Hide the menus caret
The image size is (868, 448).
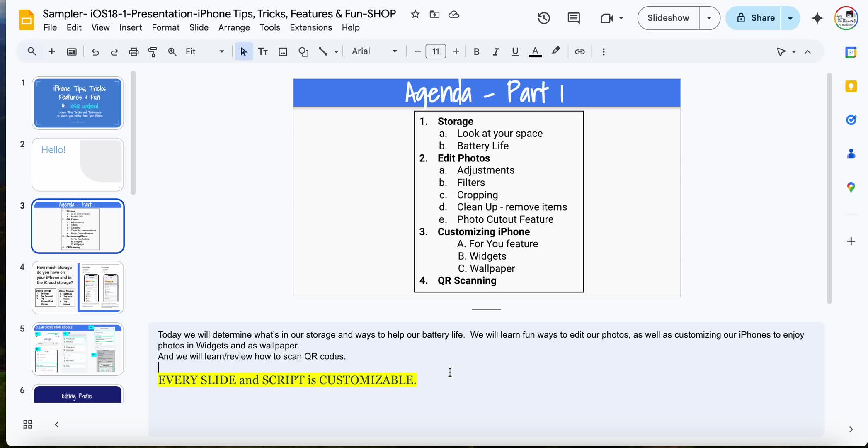[x=807, y=52]
